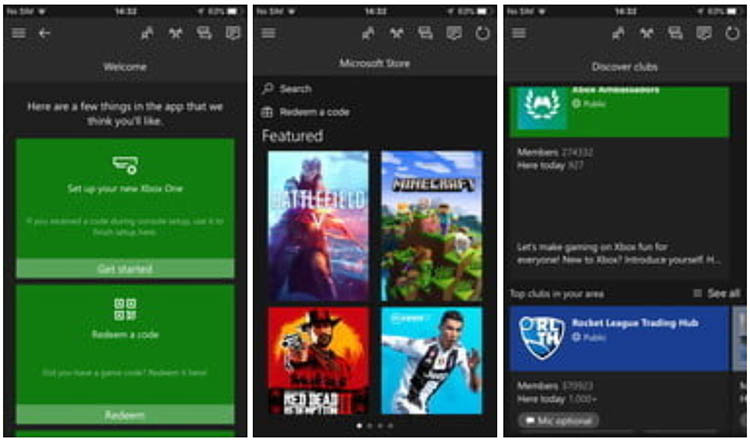
Task: Tap the back arrow on Welcome screen
Action: point(44,33)
